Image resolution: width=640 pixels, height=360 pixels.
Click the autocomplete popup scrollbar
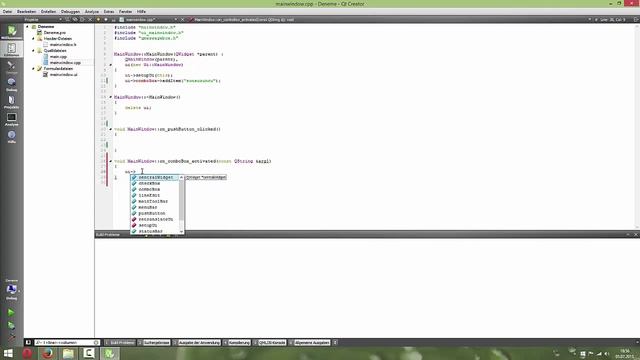coord(181,204)
